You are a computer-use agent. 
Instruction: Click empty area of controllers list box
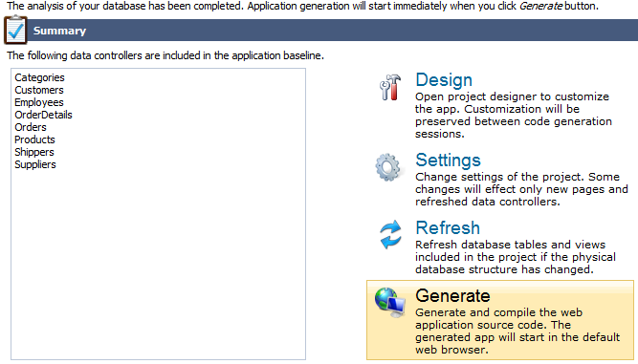(x=158, y=264)
